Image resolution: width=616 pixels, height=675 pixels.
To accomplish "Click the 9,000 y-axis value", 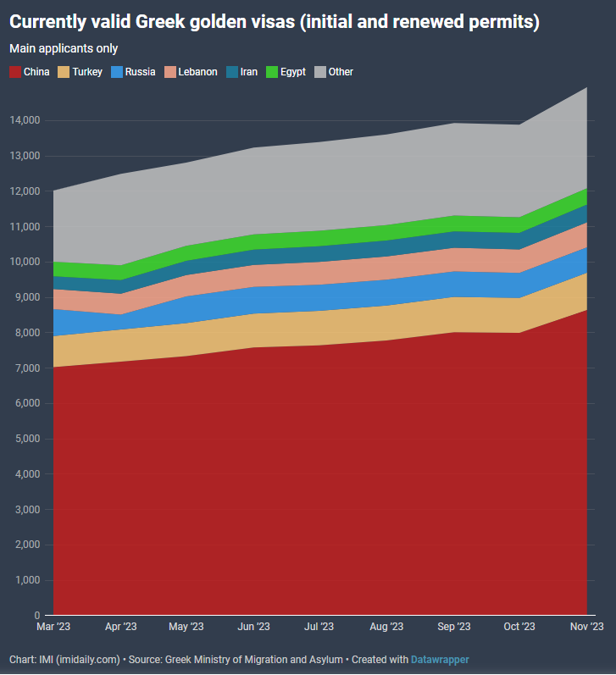I will tap(28, 297).
